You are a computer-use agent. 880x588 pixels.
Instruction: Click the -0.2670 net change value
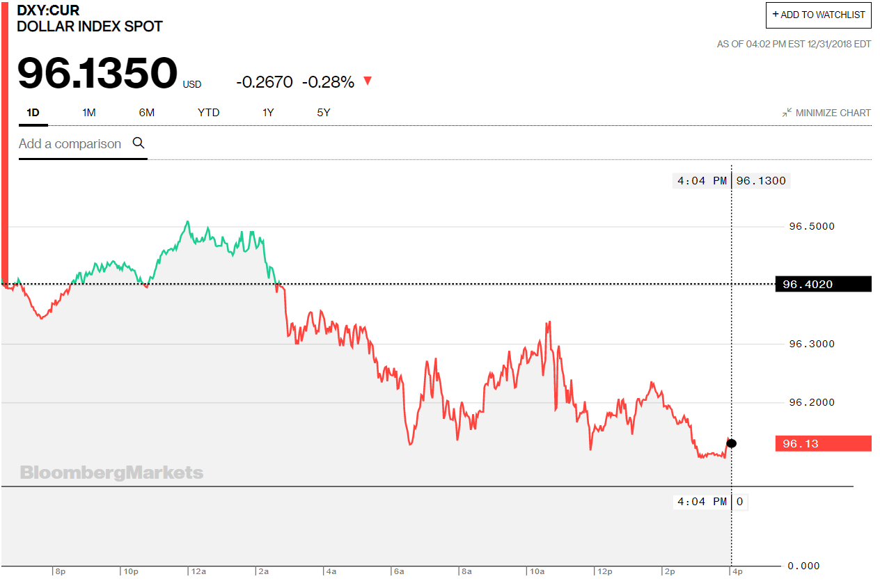(265, 82)
